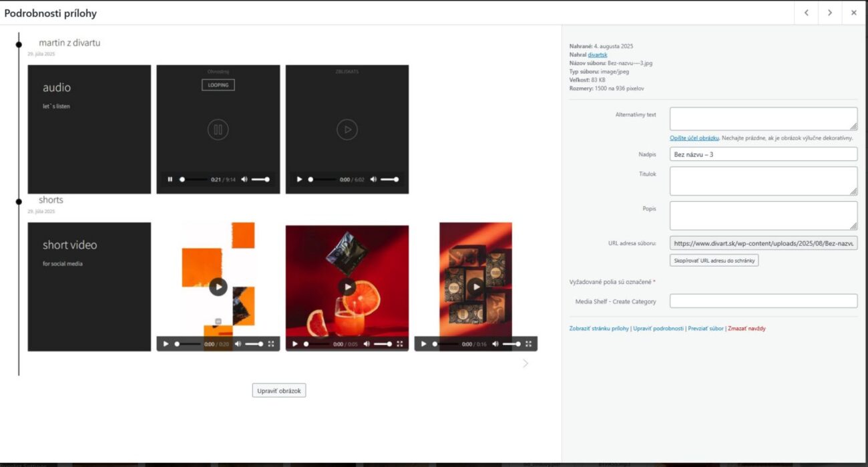
Task: Mute the 6:02 audio player
Action: point(373,179)
